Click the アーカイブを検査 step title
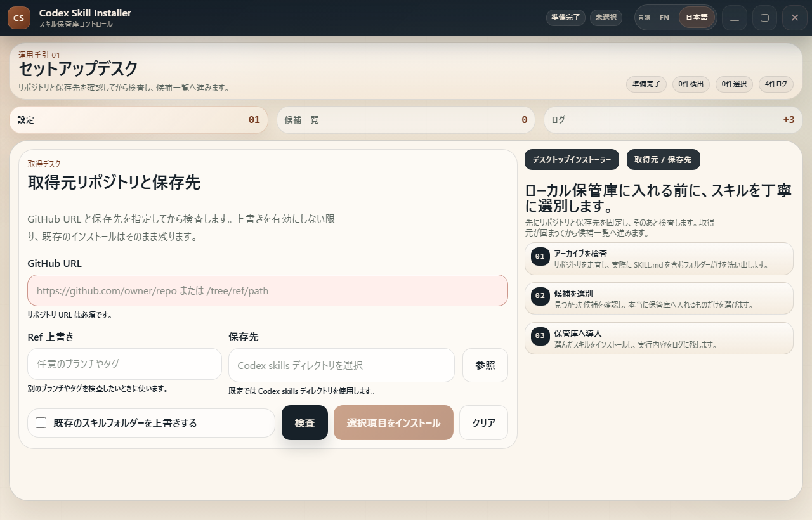The height and width of the screenshot is (520, 812). click(x=580, y=254)
